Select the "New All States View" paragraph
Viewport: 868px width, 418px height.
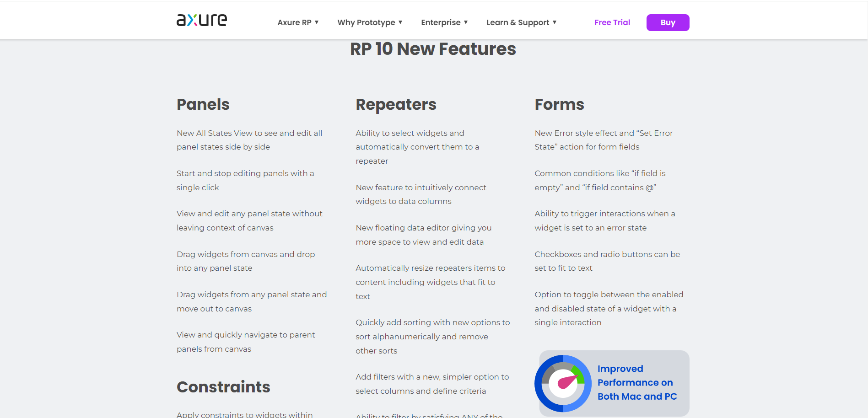point(249,140)
